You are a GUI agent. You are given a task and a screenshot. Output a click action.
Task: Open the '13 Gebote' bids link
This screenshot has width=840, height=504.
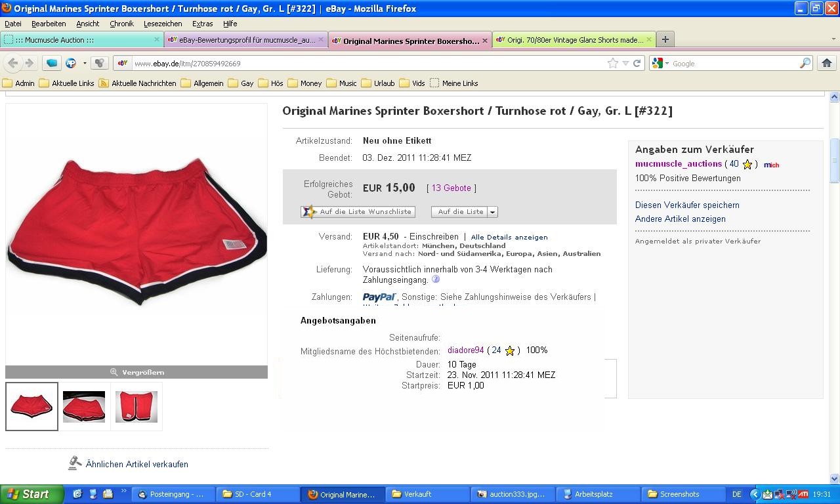tap(451, 188)
